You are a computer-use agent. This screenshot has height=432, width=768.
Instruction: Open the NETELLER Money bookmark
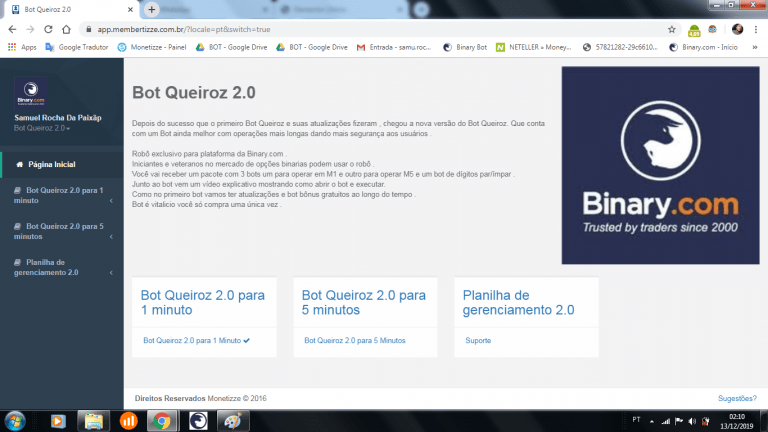click(533, 47)
